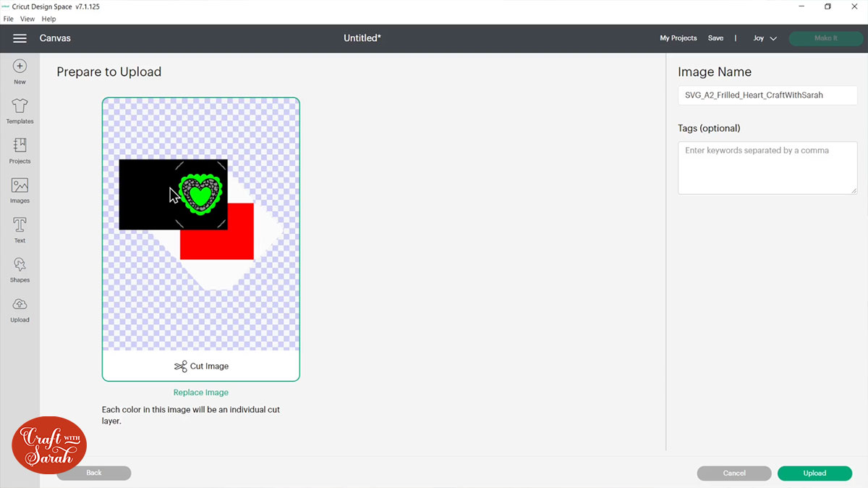Viewport: 868px width, 488px height.
Task: Open the Projects panel
Action: coord(20,151)
